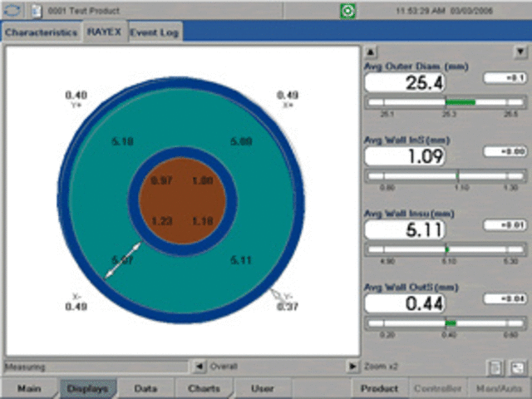532x399 pixels.
Task: Open the Main bottom tab
Action: pos(29,388)
